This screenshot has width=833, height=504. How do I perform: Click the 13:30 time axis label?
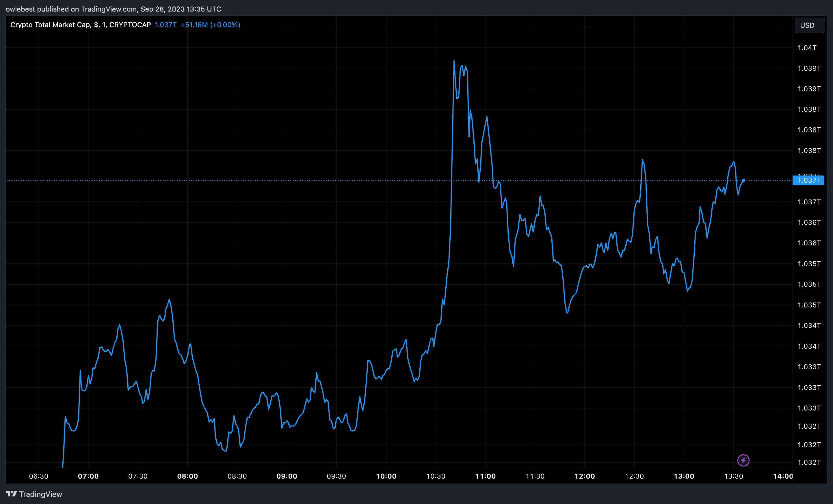[734, 476]
